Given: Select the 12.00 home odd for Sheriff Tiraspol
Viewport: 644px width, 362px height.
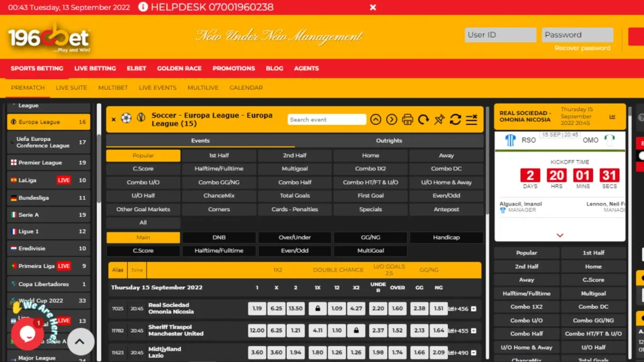Looking at the screenshot, I should 257,331.
